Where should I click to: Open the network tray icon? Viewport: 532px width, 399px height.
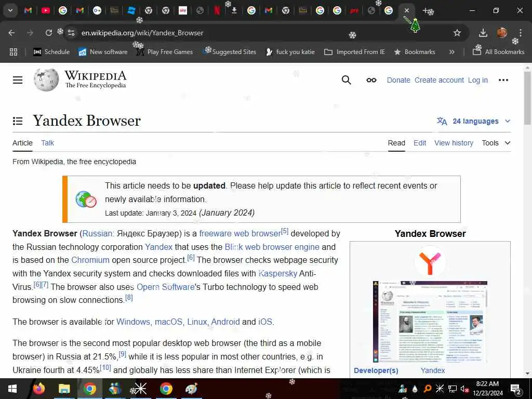pos(453,389)
